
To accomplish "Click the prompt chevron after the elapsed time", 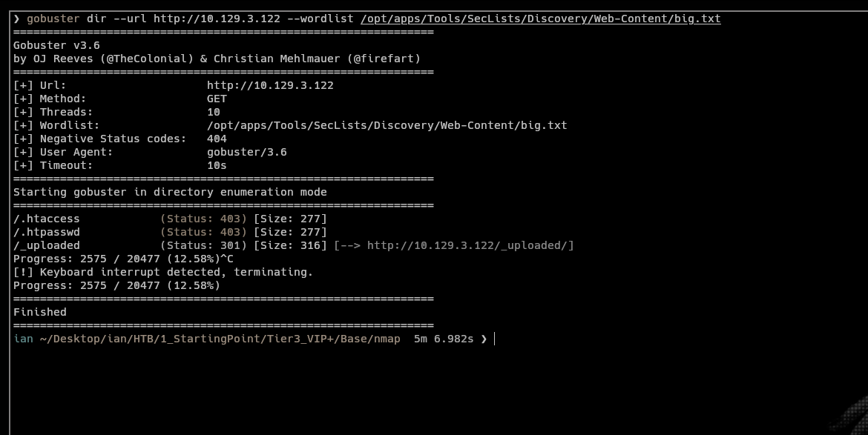I will (x=484, y=339).
